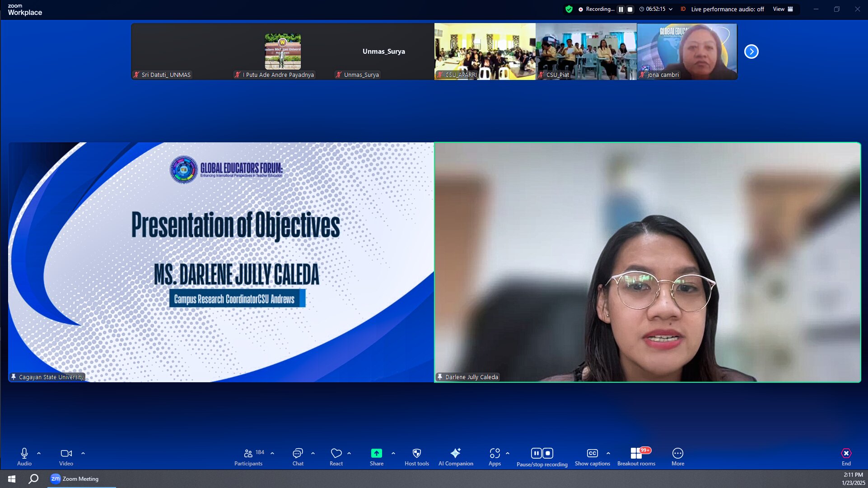Open the Windows Start menu
The height and width of the screenshot is (488, 868).
click(x=12, y=479)
